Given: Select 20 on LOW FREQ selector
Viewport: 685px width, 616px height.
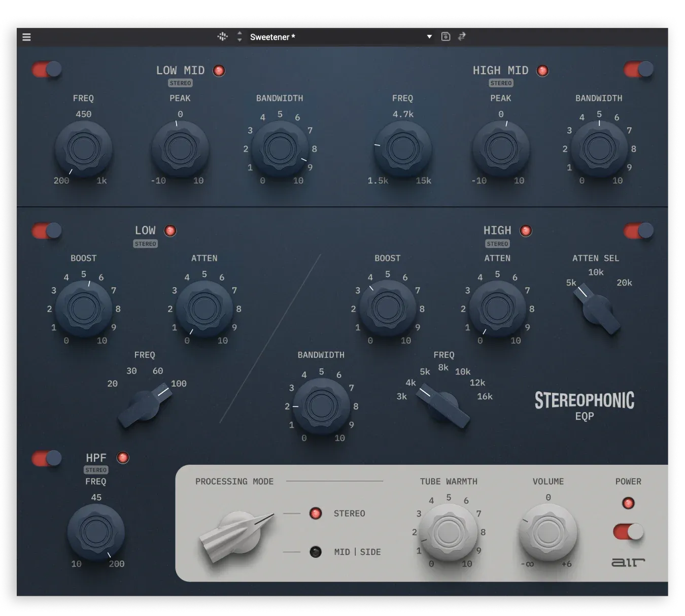Looking at the screenshot, I should pos(112,384).
